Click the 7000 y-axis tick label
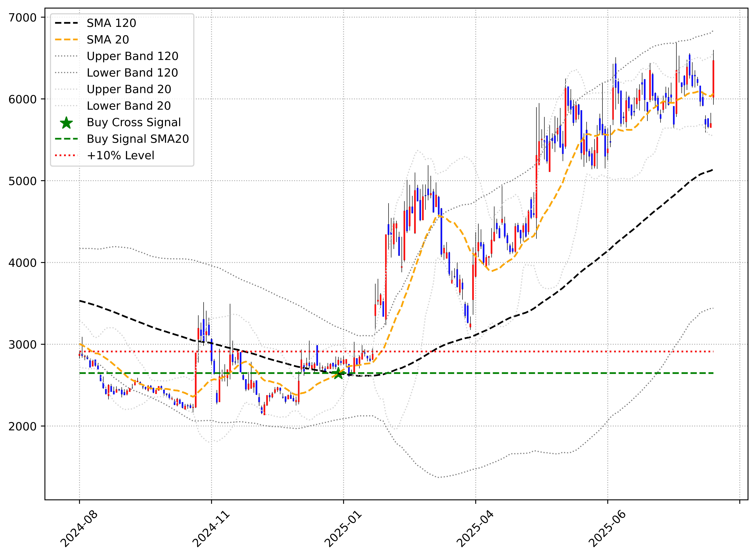Viewport: 756px width, 557px height. (23, 18)
